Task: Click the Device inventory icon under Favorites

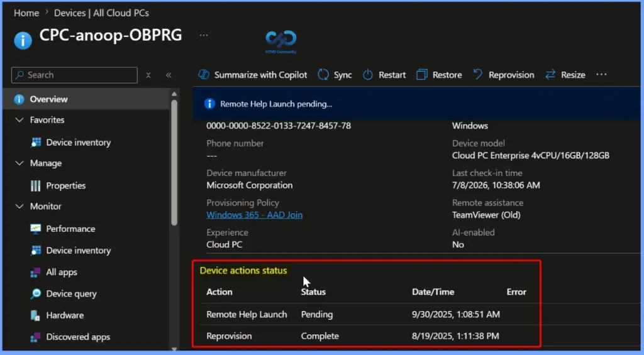Action: point(36,143)
